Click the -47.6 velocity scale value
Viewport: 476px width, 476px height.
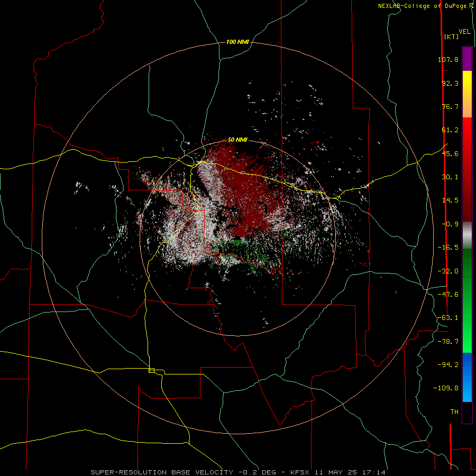pos(448,295)
